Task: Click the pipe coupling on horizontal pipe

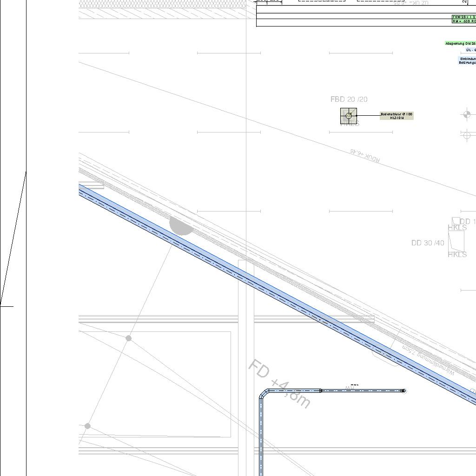Action: pyautogui.click(x=320, y=391)
